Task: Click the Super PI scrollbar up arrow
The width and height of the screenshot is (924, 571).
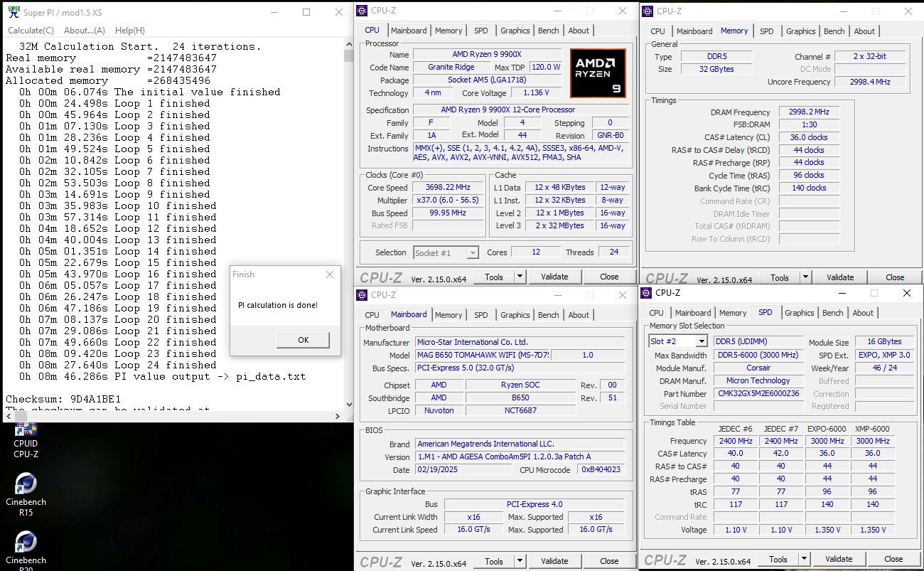Action: (x=348, y=44)
